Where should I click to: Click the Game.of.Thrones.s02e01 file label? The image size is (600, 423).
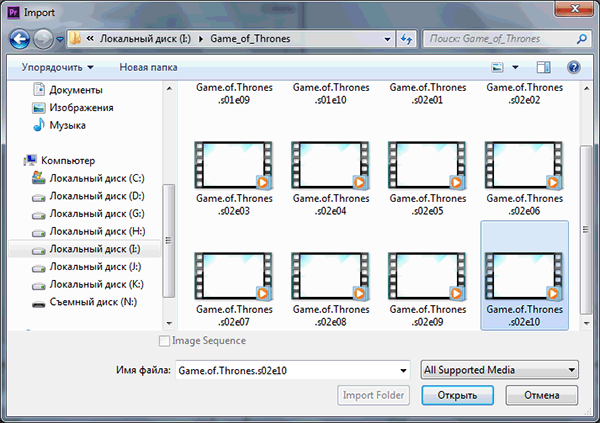tap(428, 94)
